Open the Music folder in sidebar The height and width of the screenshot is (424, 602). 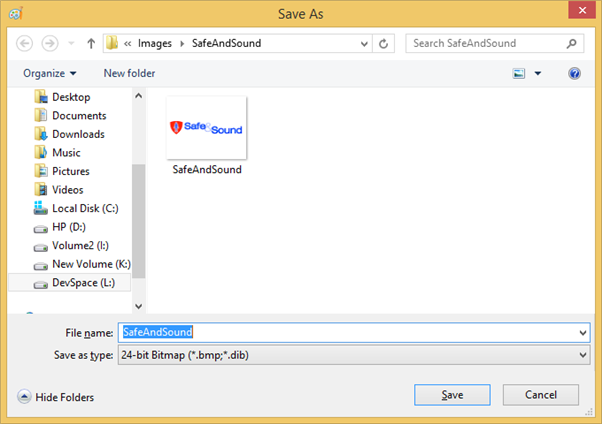point(66,153)
